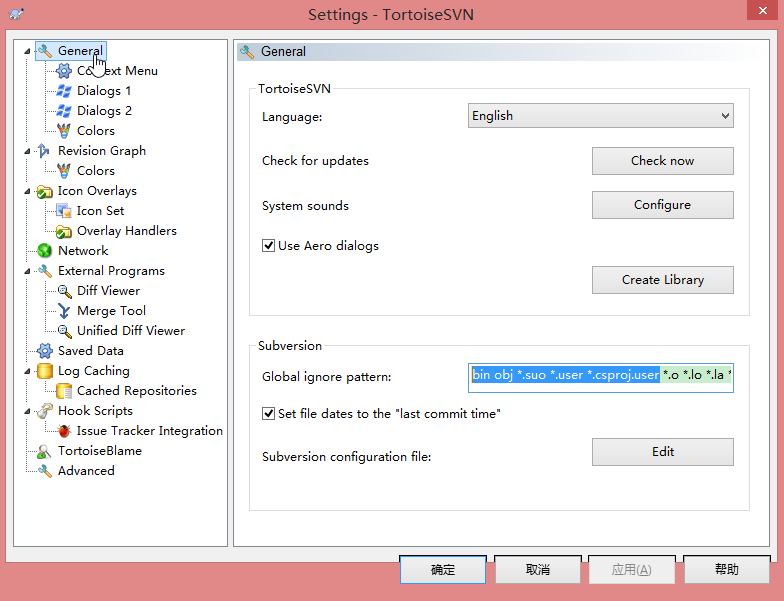Click the Configure system sounds button
This screenshot has height=601, width=784.
(662, 205)
